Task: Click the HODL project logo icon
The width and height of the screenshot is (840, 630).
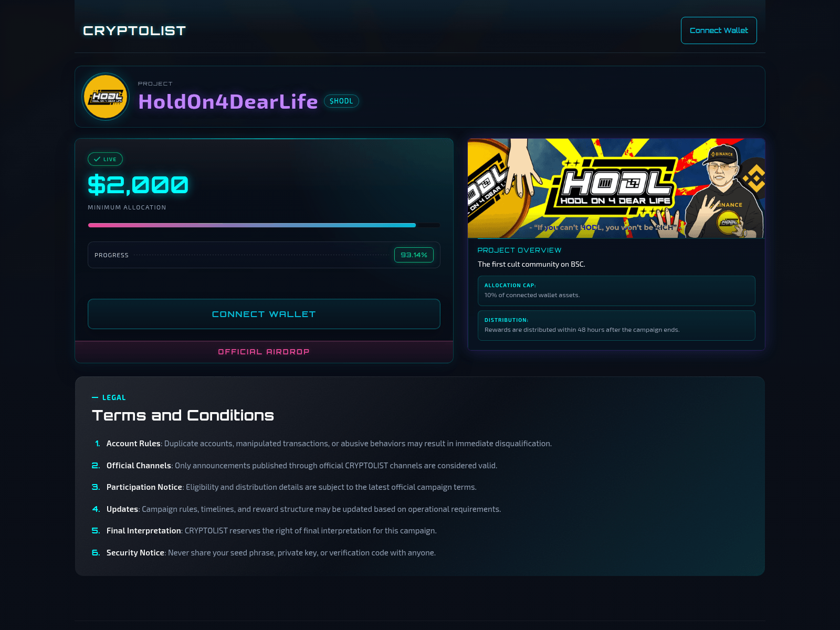Action: pos(106,97)
